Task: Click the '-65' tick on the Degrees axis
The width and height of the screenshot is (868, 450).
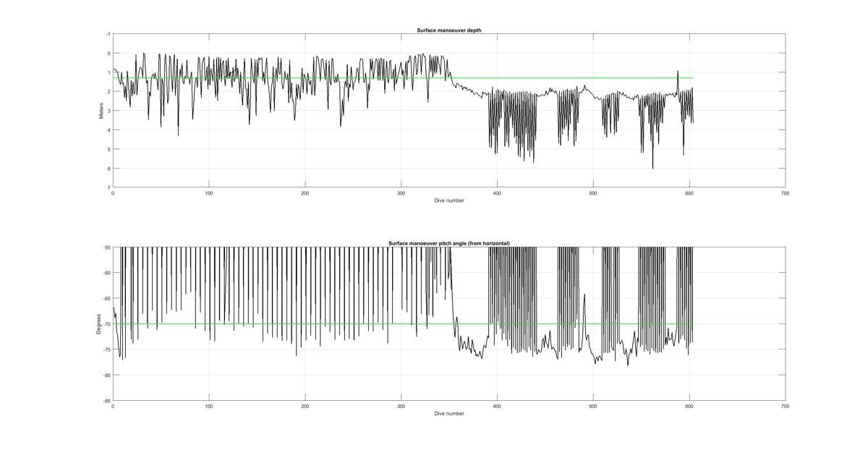Action: click(x=106, y=298)
